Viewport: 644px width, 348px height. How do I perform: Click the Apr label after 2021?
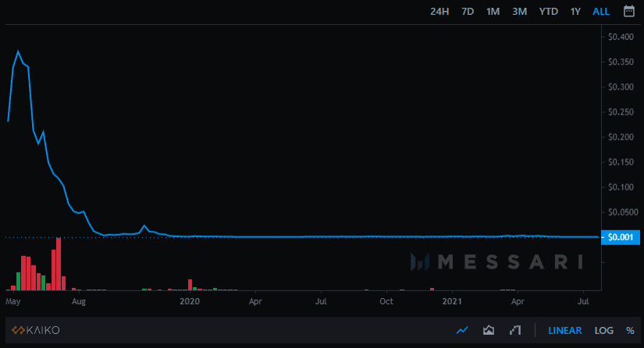click(x=518, y=302)
